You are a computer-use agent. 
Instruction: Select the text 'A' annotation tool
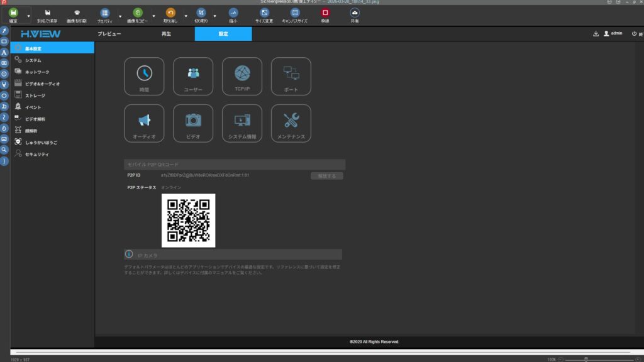(x=4, y=52)
